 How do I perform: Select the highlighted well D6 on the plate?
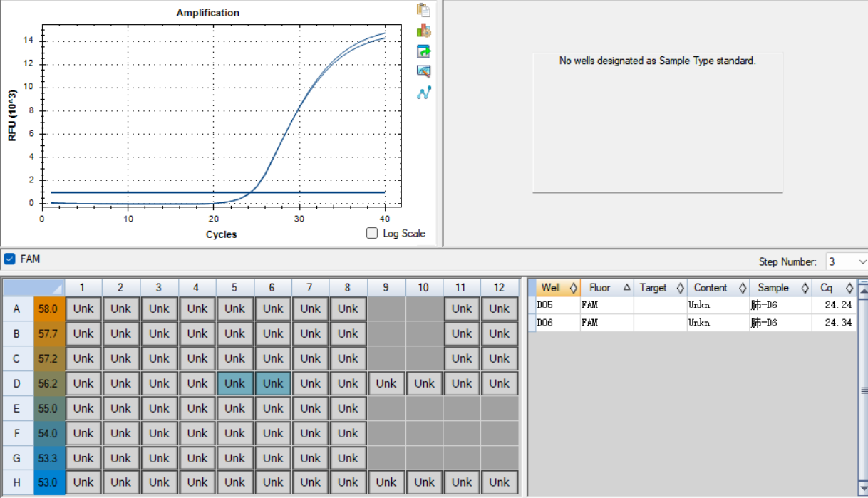273,383
